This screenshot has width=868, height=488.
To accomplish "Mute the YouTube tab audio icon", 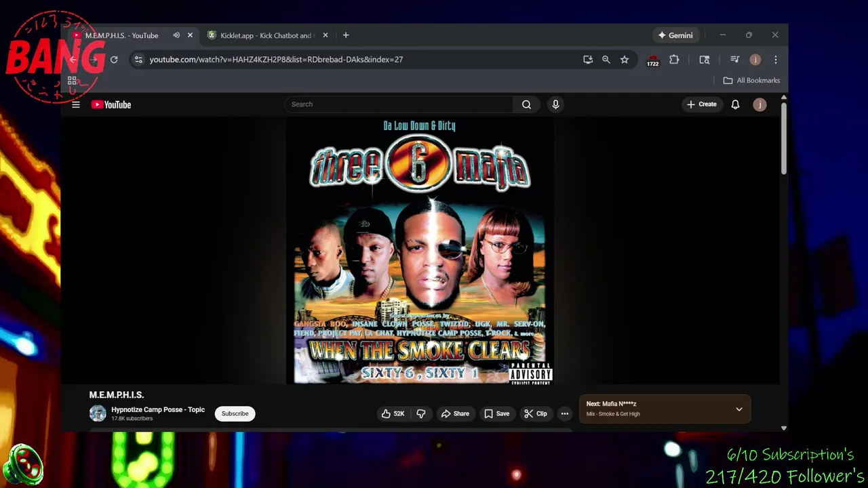I will coord(176,35).
